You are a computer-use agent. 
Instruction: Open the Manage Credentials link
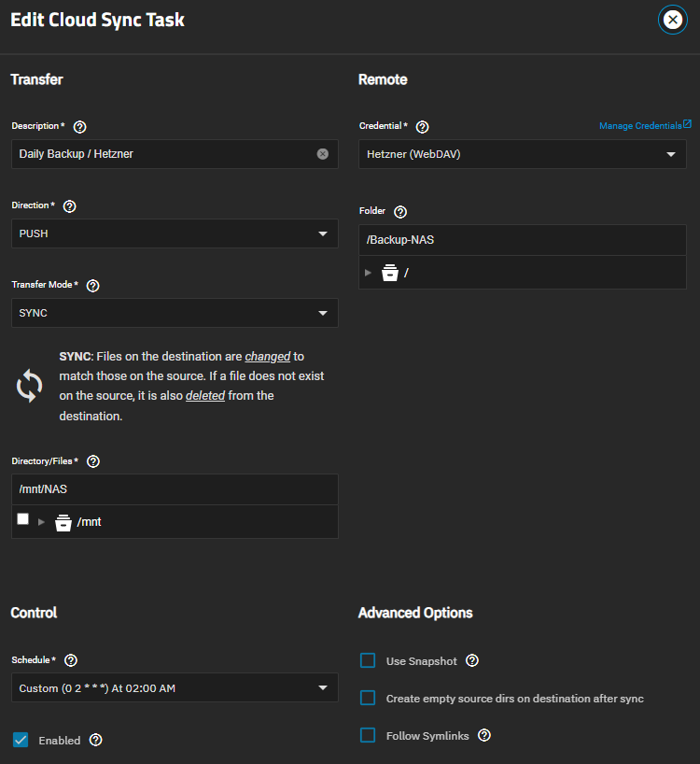[645, 125]
